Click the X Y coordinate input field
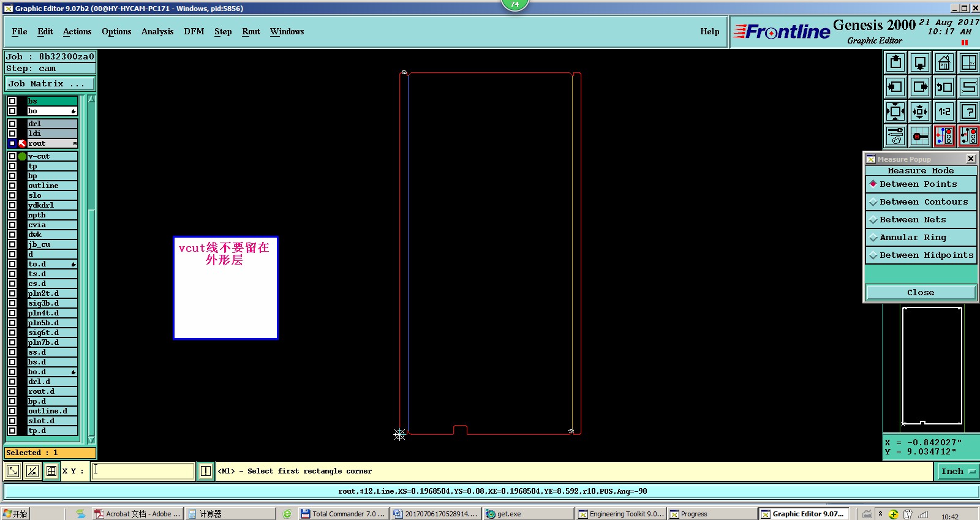The height and width of the screenshot is (520, 980). pos(143,471)
